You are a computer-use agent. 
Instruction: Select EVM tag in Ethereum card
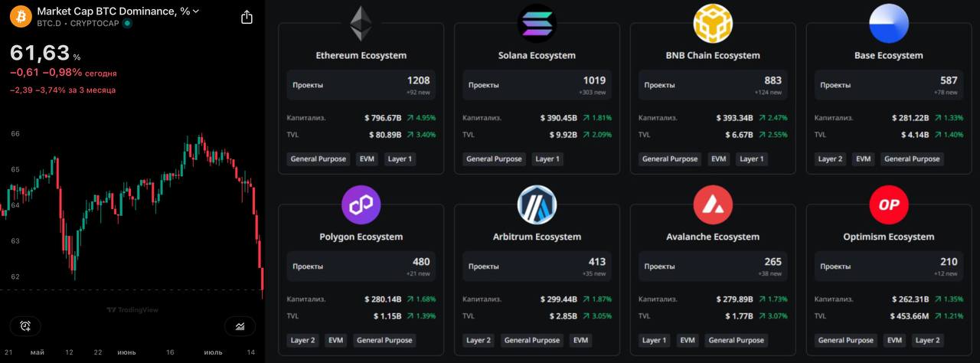367,159
